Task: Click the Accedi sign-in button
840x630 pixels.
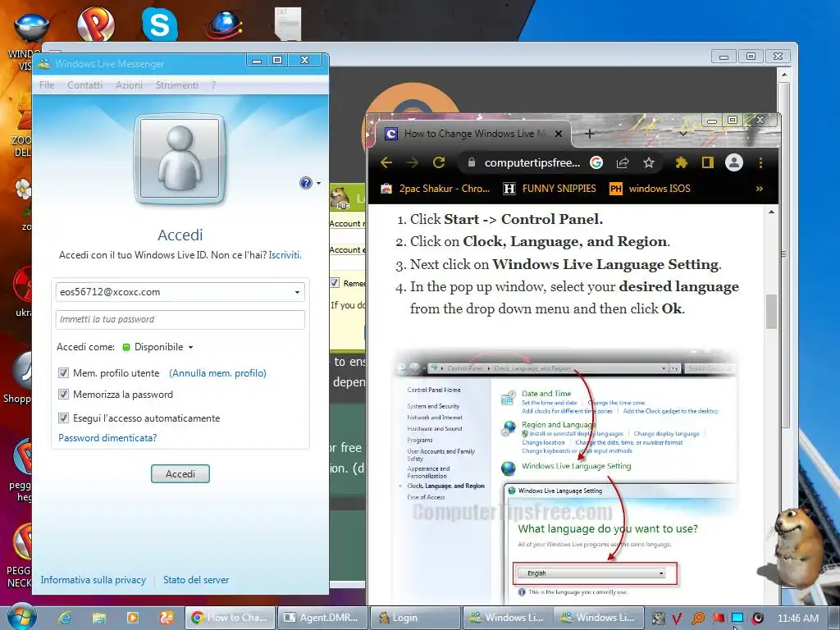Action: [x=180, y=473]
